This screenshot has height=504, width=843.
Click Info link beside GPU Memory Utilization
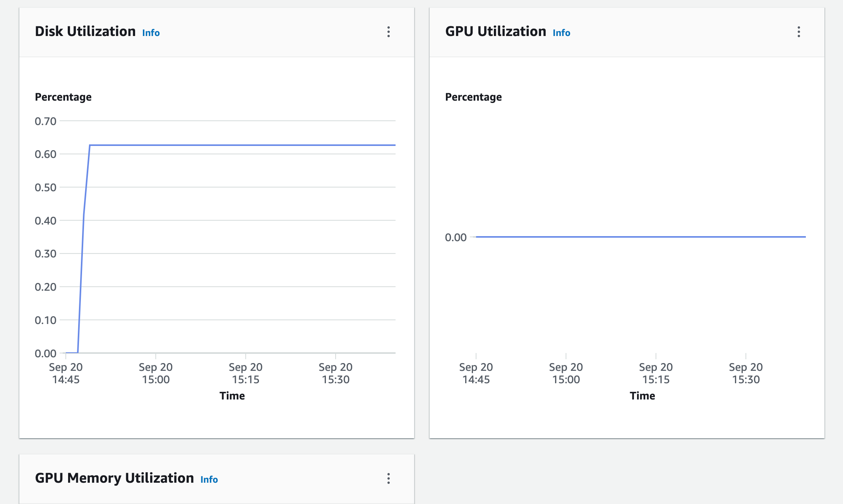(x=209, y=480)
